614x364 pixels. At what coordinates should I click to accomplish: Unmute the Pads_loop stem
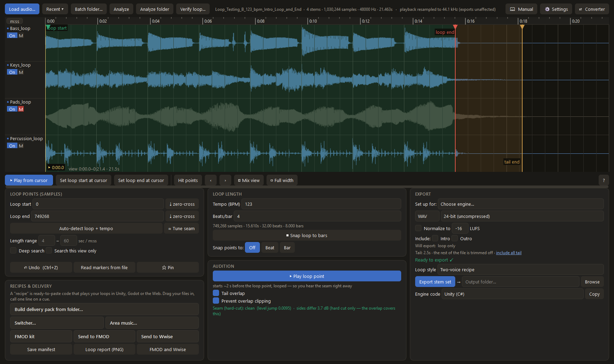click(x=21, y=109)
